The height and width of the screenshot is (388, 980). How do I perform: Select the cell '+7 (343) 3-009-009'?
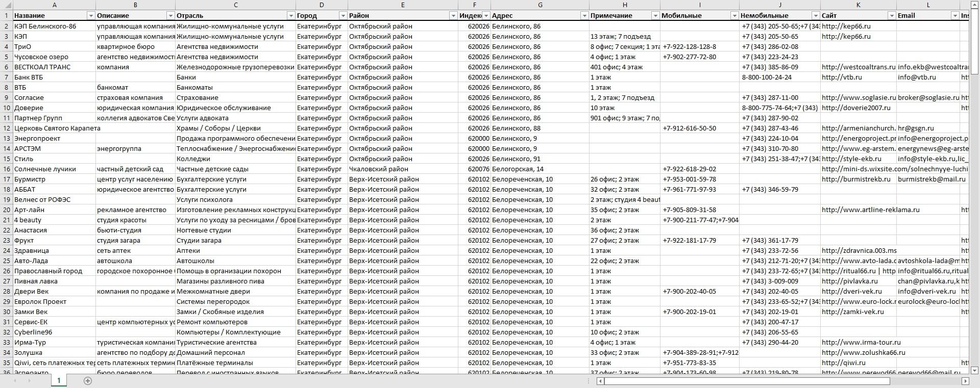pos(780,281)
